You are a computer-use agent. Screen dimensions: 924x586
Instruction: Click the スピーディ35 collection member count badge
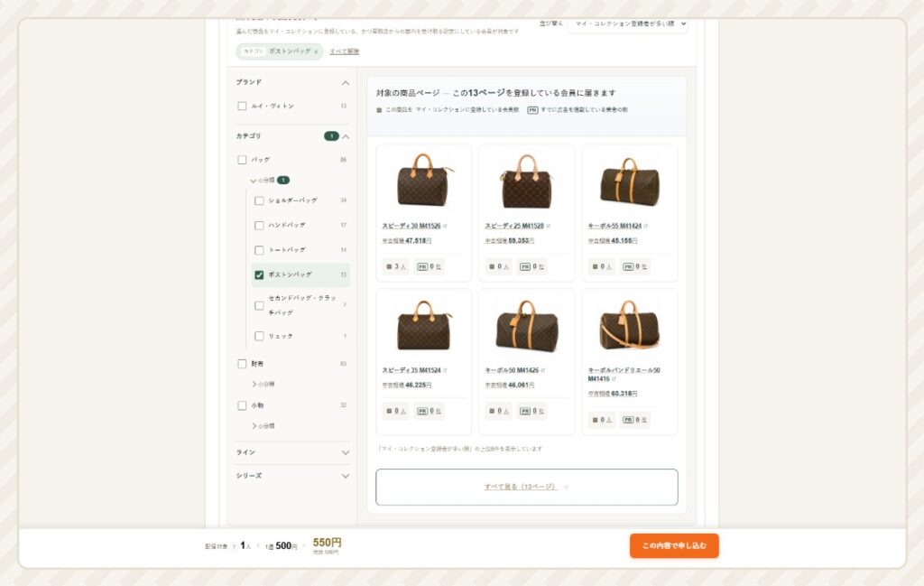(396, 411)
